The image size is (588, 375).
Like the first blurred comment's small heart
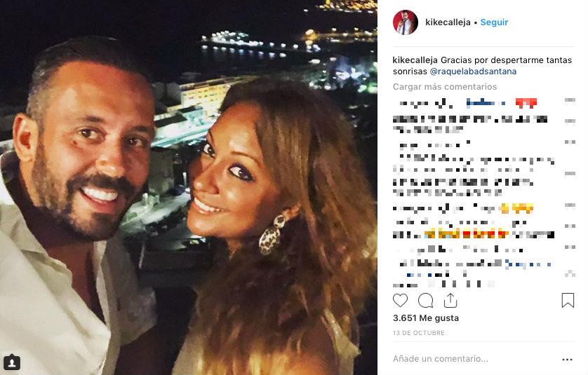(570, 100)
